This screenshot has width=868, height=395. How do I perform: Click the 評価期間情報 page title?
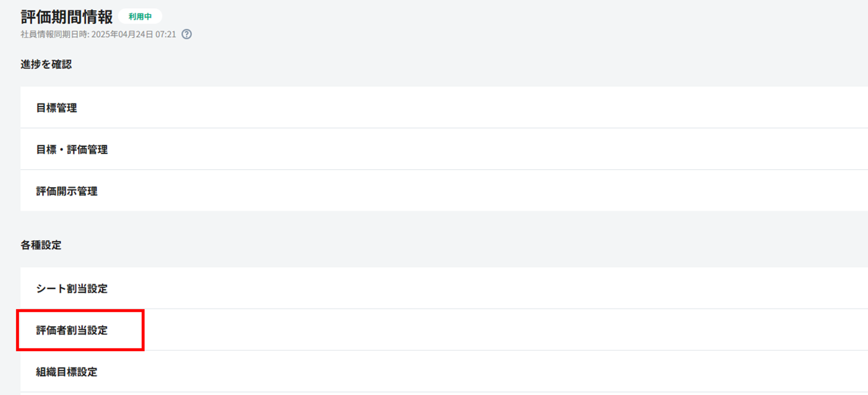click(66, 17)
